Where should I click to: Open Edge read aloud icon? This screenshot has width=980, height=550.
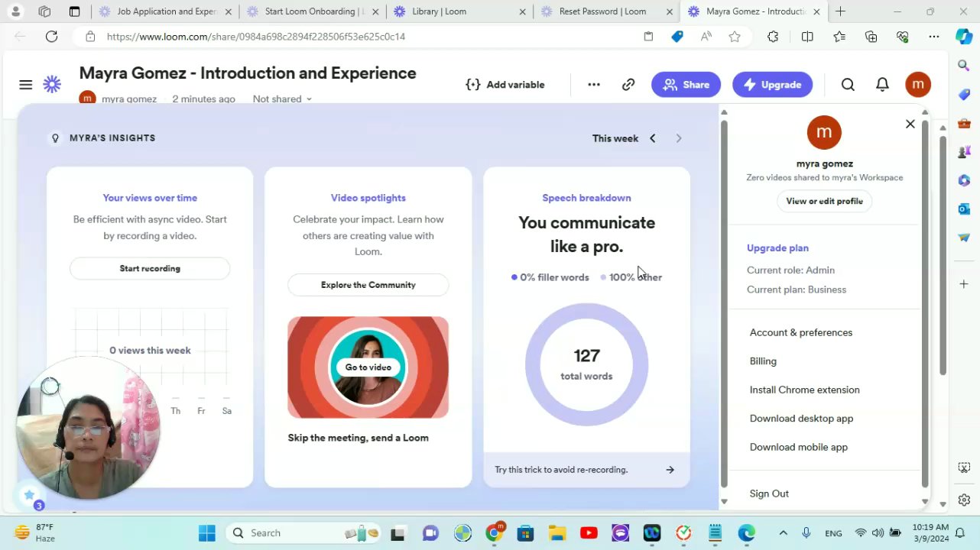(706, 37)
